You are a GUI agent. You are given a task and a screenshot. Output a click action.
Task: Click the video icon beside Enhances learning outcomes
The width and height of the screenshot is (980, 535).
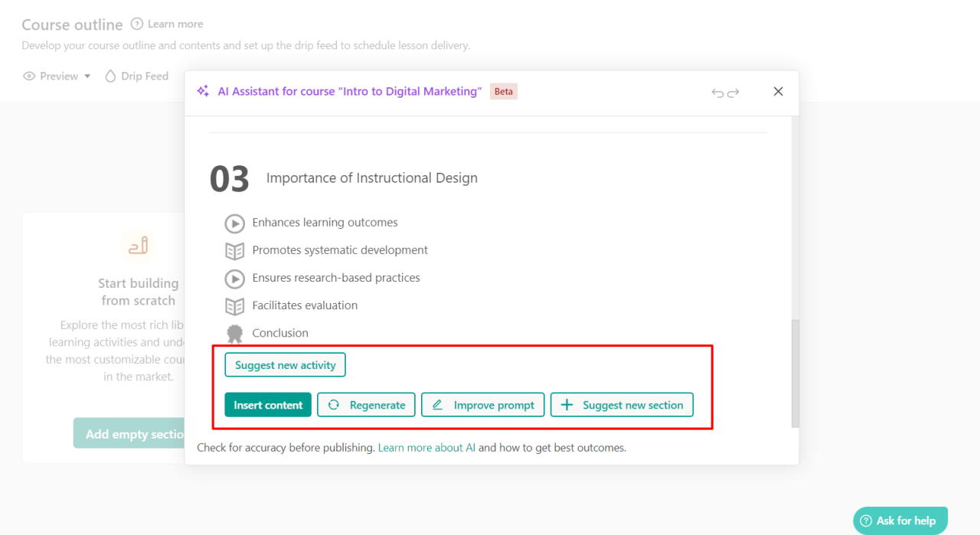pos(234,223)
